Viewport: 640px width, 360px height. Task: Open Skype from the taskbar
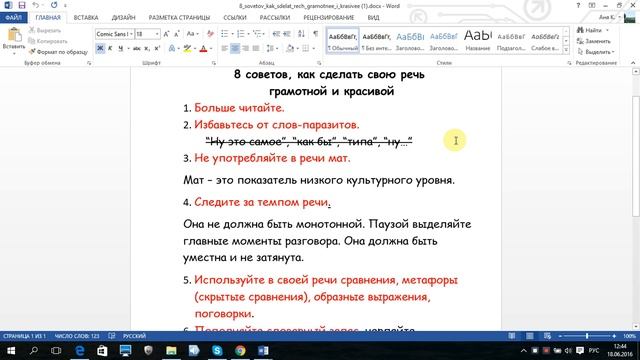tap(217, 350)
